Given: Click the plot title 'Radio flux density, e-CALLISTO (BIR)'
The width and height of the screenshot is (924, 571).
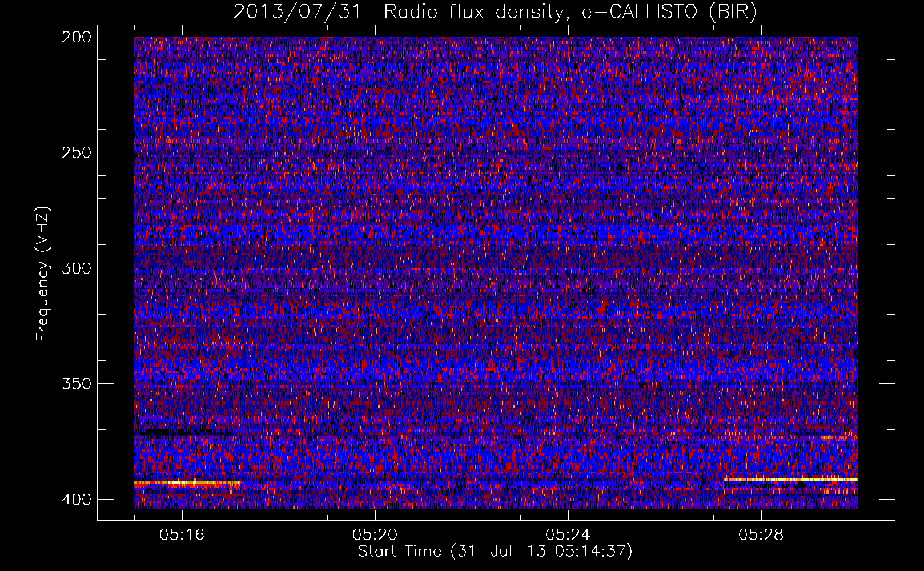Looking at the screenshot, I should [x=570, y=12].
